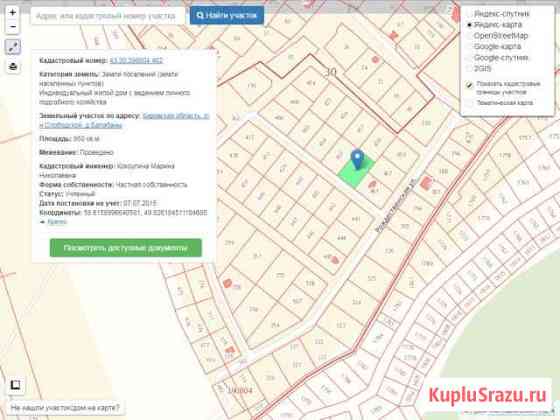Activate the ruler measurement tool
The height and width of the screenshot is (420, 560).
[x=13, y=47]
